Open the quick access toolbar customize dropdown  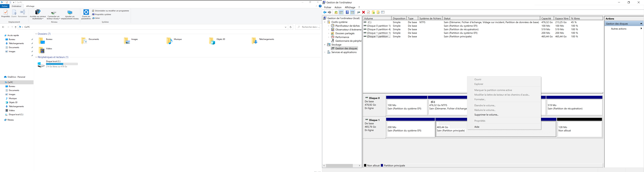click(x=14, y=3)
